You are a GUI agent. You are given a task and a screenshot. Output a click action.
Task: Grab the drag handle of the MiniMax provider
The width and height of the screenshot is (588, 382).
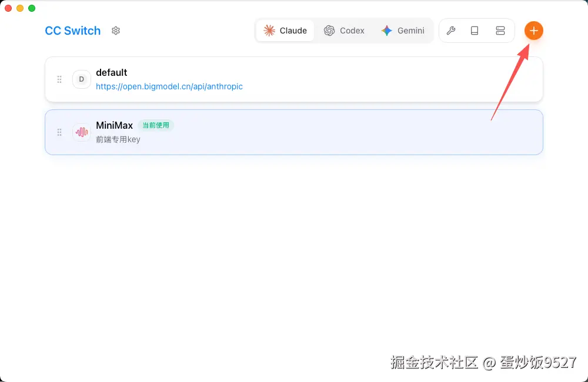[59, 132]
